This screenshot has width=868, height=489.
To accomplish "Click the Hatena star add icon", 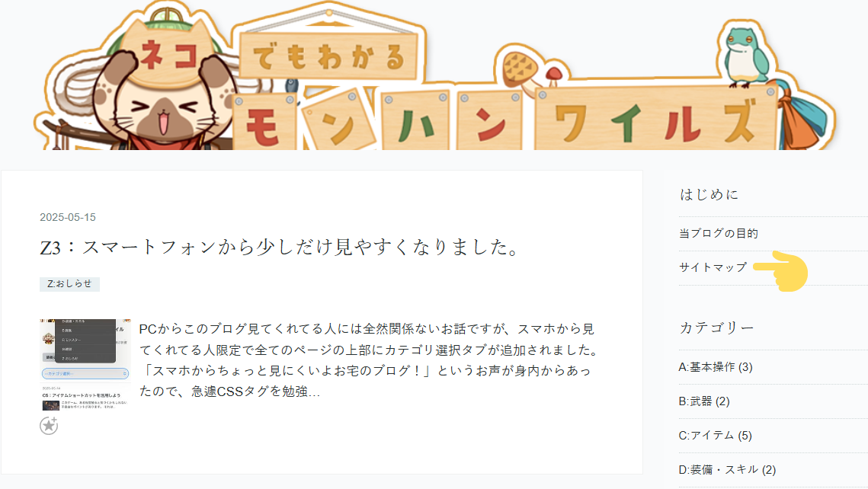I will pyautogui.click(x=49, y=425).
